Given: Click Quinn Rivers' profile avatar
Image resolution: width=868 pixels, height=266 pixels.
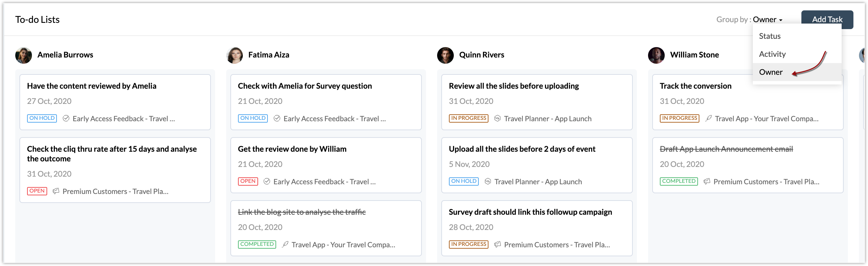Looking at the screenshot, I should tap(445, 55).
